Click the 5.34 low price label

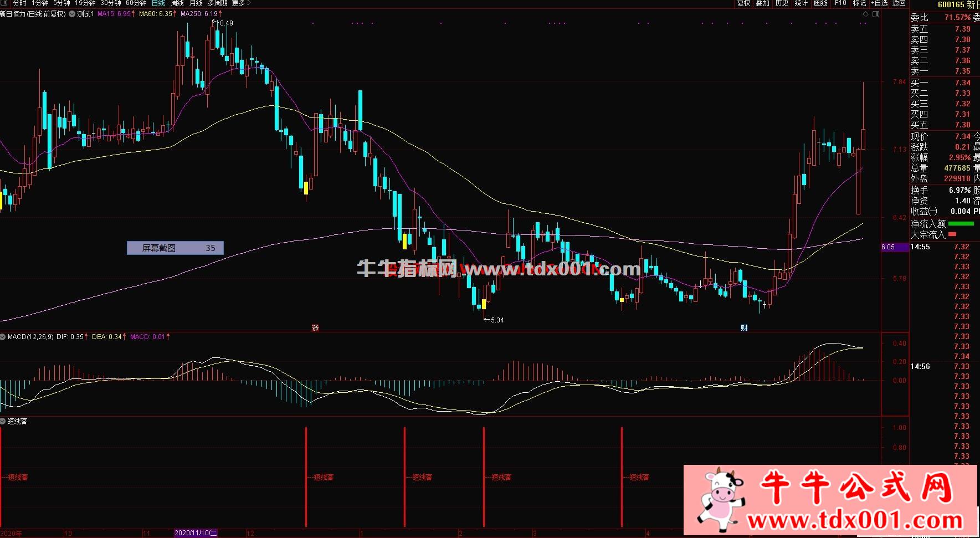[x=497, y=320]
